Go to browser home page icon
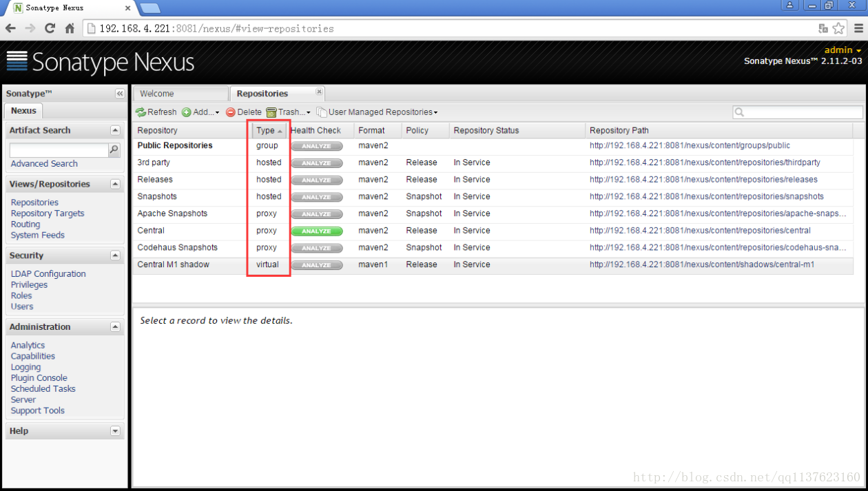 (70, 28)
